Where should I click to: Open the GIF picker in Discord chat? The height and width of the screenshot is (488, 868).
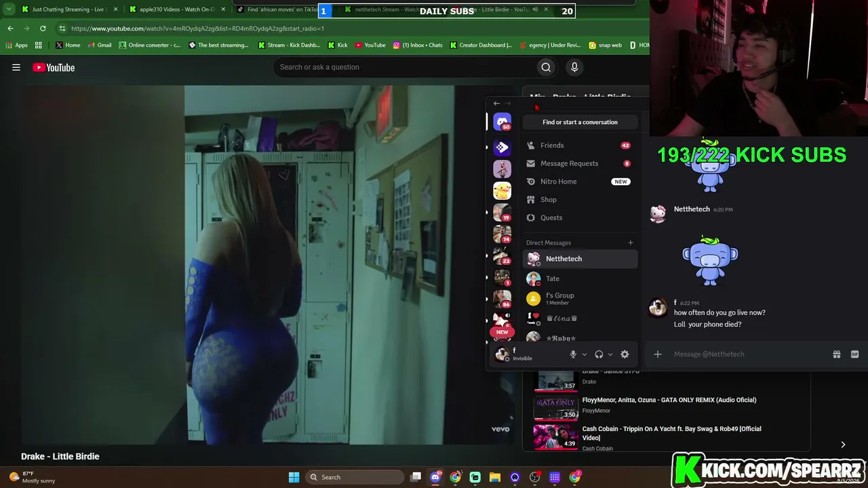click(x=854, y=354)
